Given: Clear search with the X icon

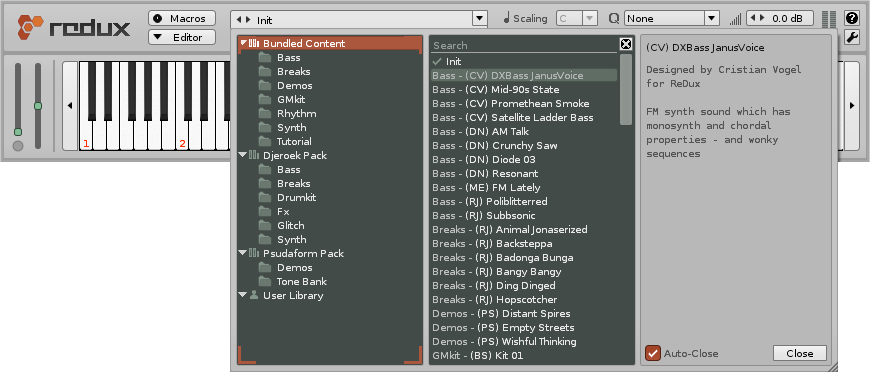Looking at the screenshot, I should coord(625,44).
